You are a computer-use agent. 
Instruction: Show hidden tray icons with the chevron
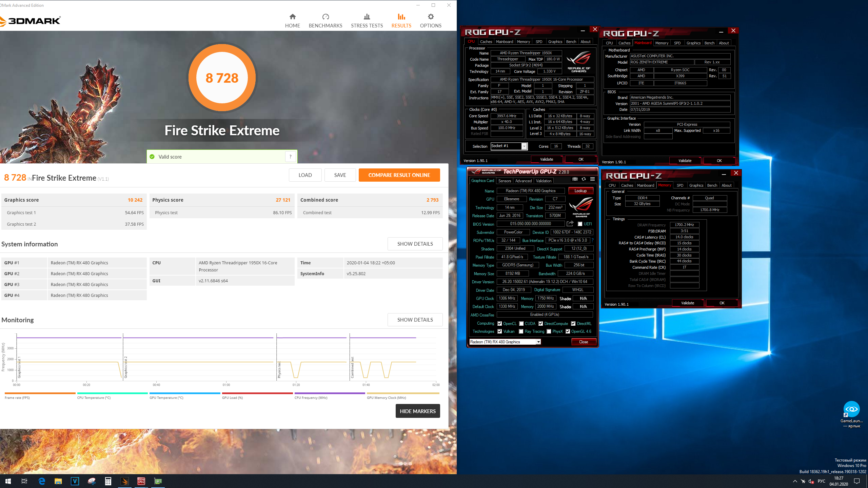coord(795,481)
